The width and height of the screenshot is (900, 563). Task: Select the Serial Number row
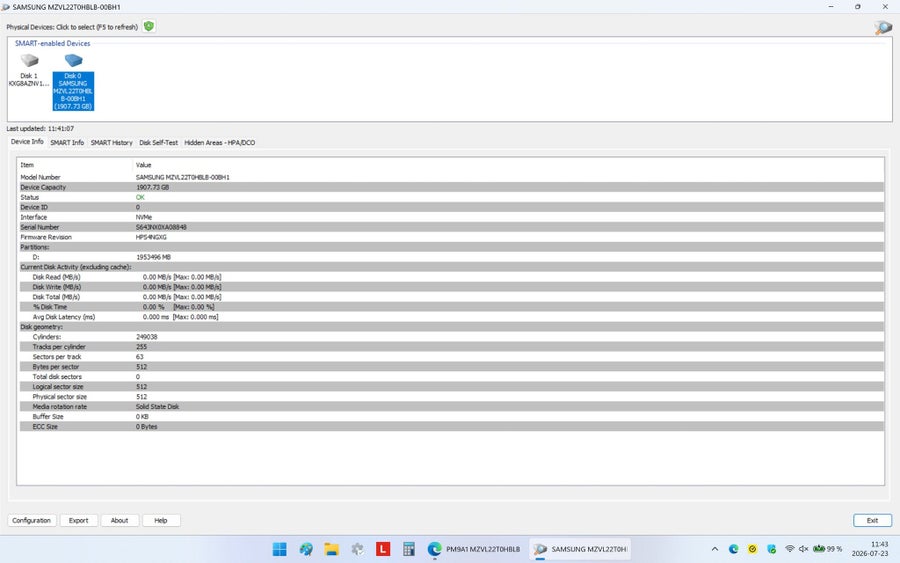tap(451, 227)
